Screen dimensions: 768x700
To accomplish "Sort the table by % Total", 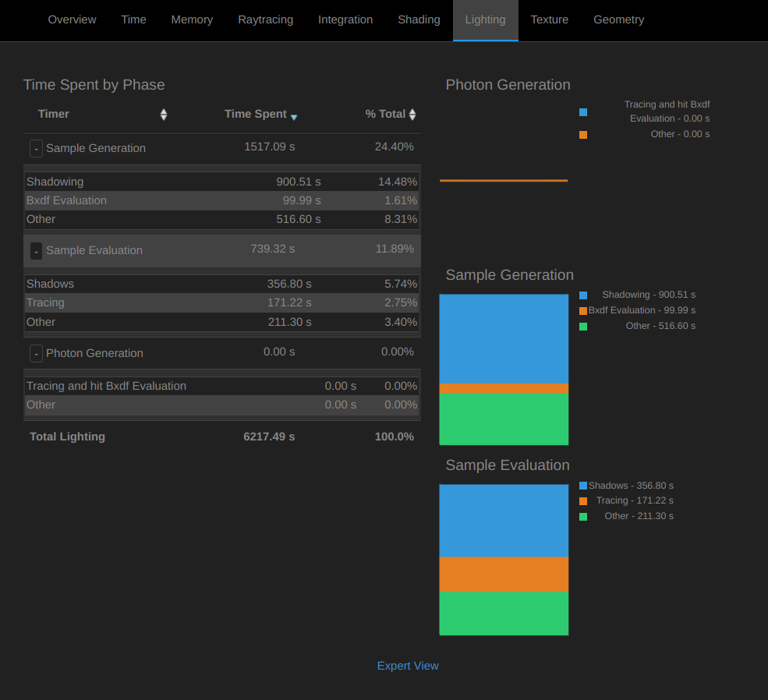I will coord(412,115).
